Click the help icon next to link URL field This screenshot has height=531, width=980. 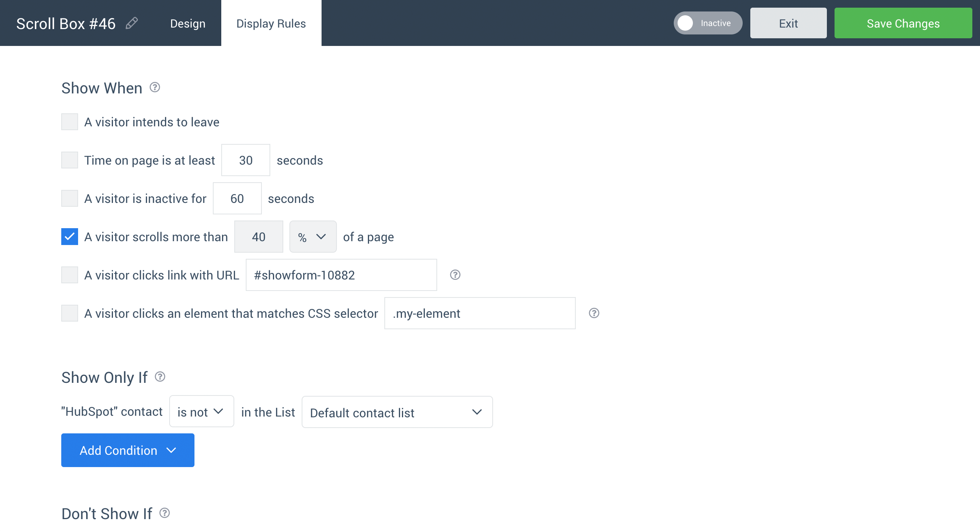tap(456, 274)
